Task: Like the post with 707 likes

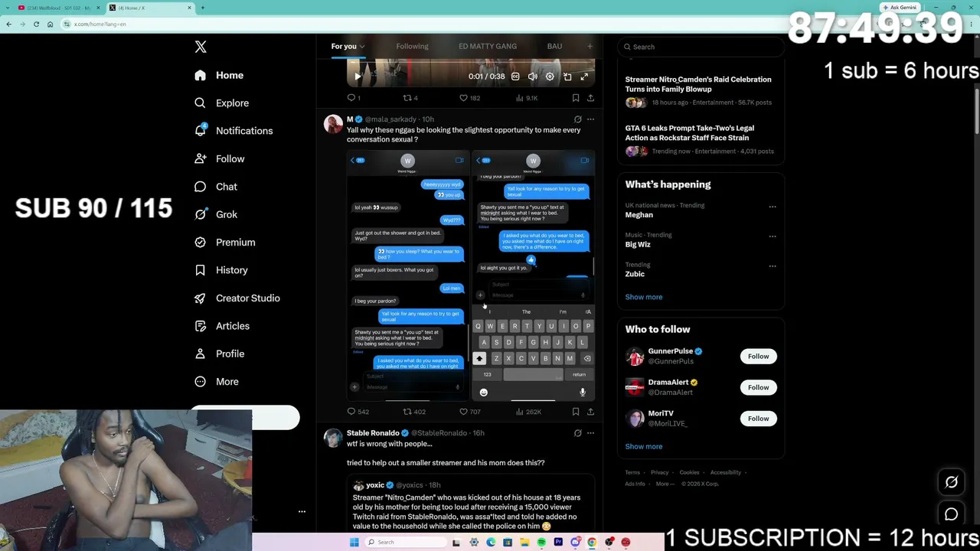Action: (469, 412)
